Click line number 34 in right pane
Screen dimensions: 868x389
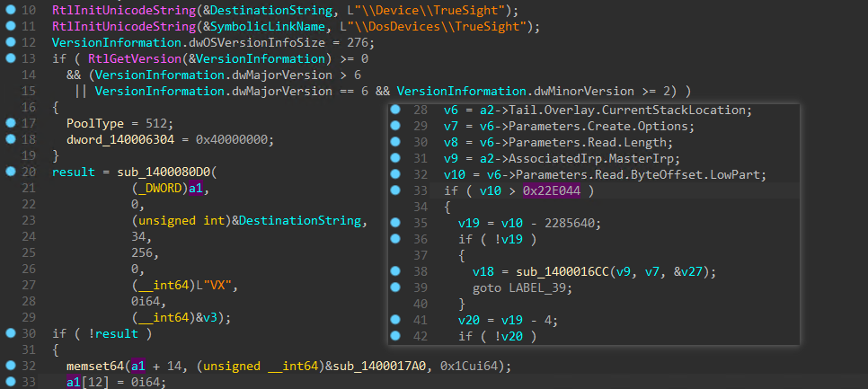421,207
